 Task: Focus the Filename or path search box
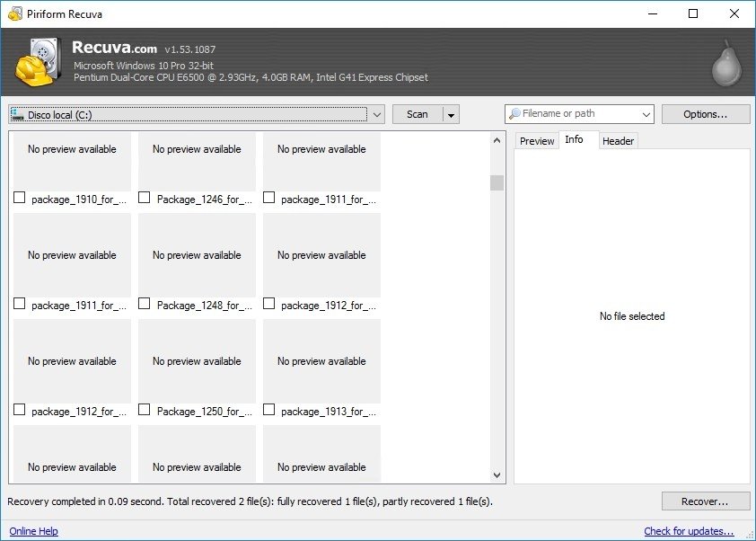[579, 114]
